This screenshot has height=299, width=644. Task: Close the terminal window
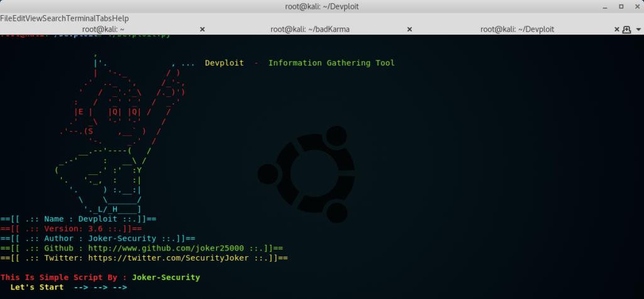[x=637, y=6]
